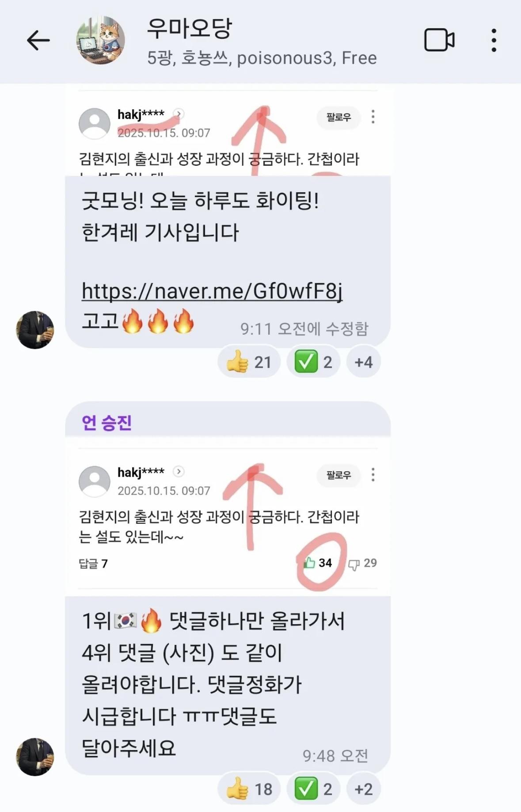The image size is (521, 812).
Task: Open the chat's three-dot options menu
Action: 494,40
